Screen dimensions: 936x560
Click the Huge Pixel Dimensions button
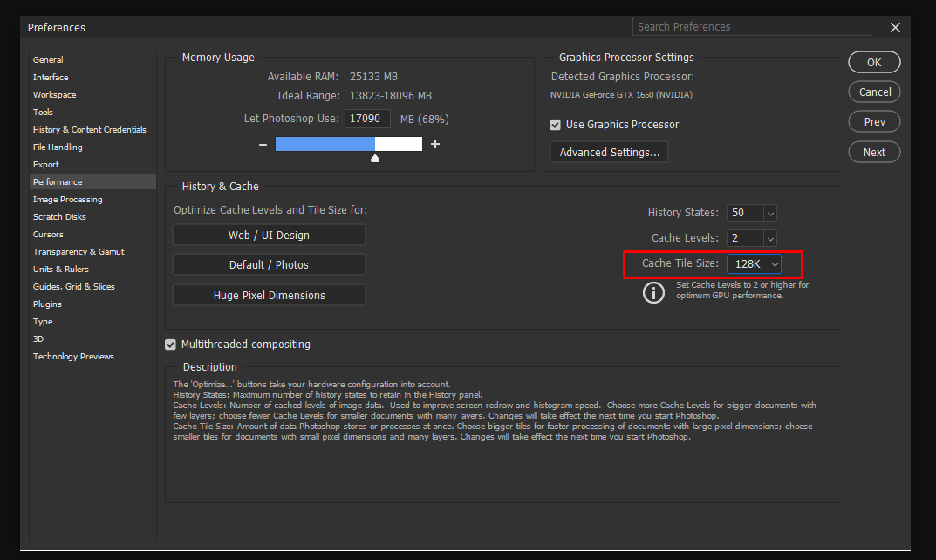[x=268, y=294]
